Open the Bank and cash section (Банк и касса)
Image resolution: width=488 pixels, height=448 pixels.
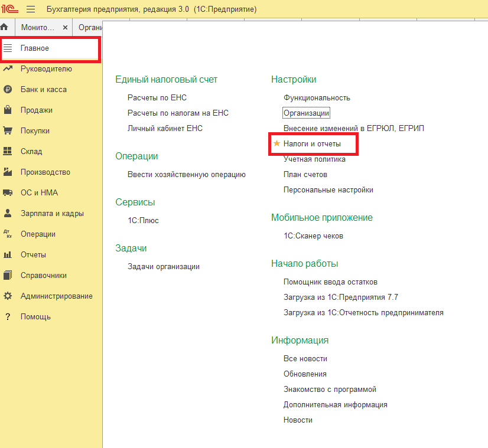(x=43, y=90)
